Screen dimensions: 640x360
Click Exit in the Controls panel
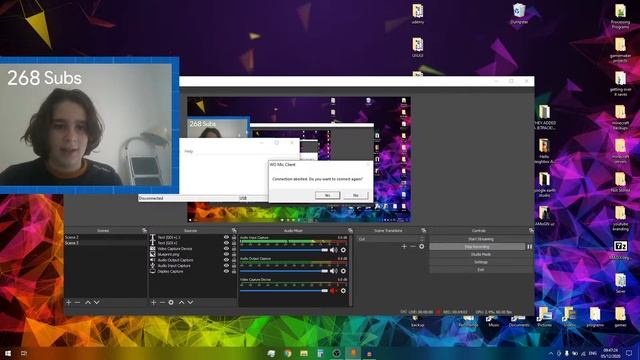481,269
